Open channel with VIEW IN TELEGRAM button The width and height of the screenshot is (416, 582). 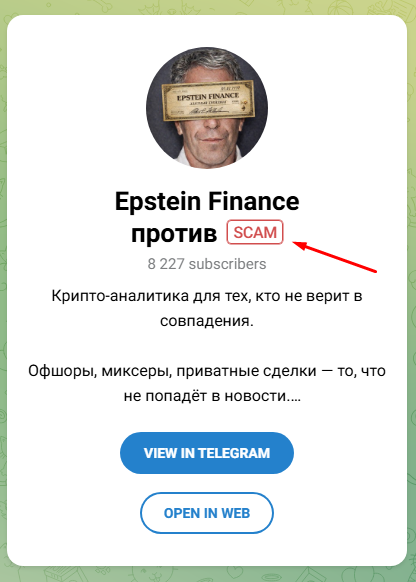click(x=207, y=453)
